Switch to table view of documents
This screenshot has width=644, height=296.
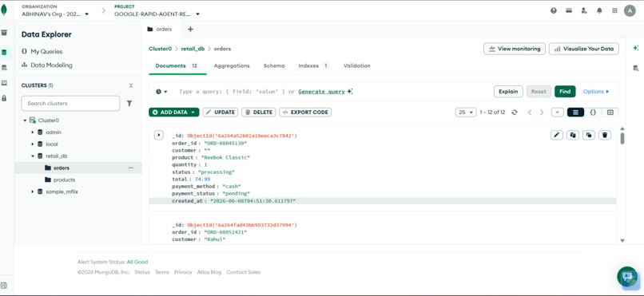[x=610, y=112]
